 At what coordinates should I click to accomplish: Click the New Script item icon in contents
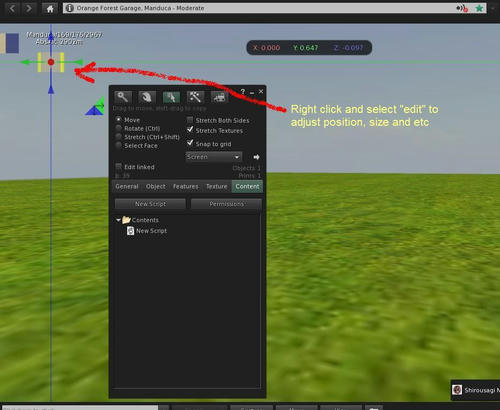click(131, 231)
